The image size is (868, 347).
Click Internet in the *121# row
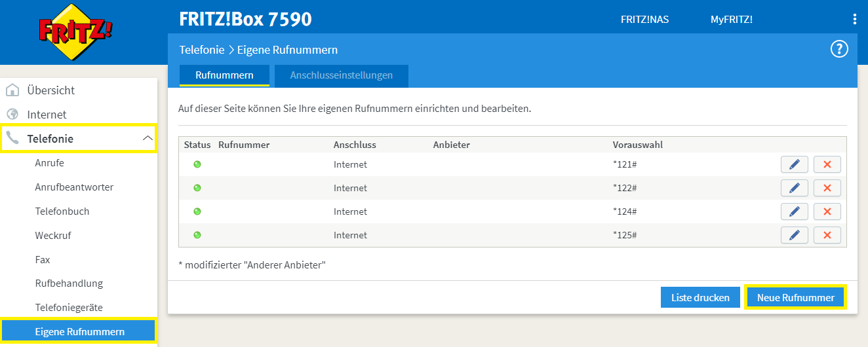[x=350, y=164]
